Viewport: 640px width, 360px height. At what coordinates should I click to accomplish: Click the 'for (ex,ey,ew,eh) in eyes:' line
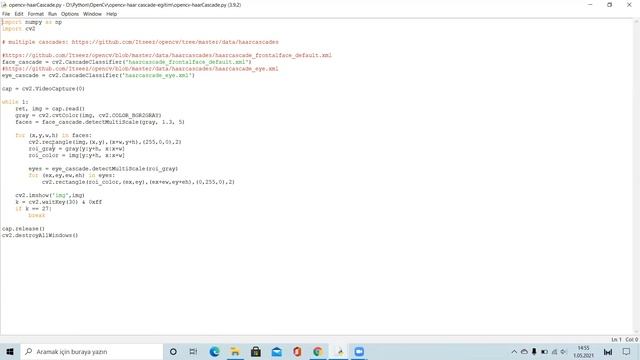pyautogui.click(x=72, y=175)
